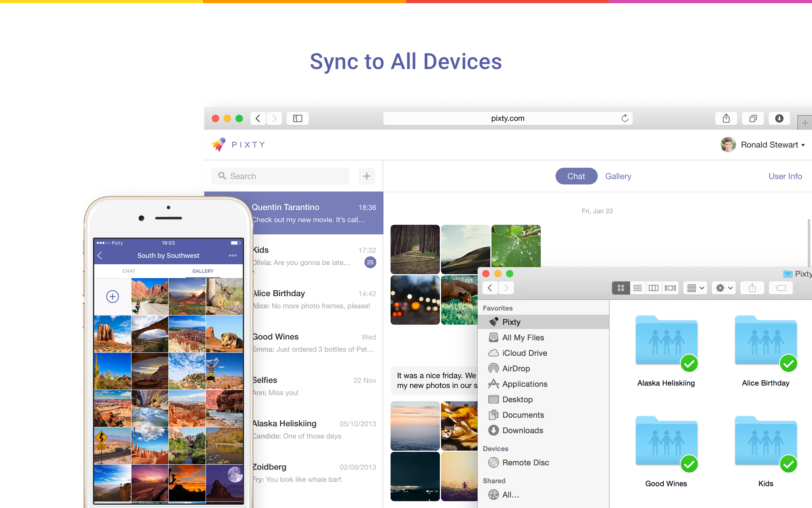Switch Finder to list view
This screenshot has height=508, width=812.
pos(637,288)
